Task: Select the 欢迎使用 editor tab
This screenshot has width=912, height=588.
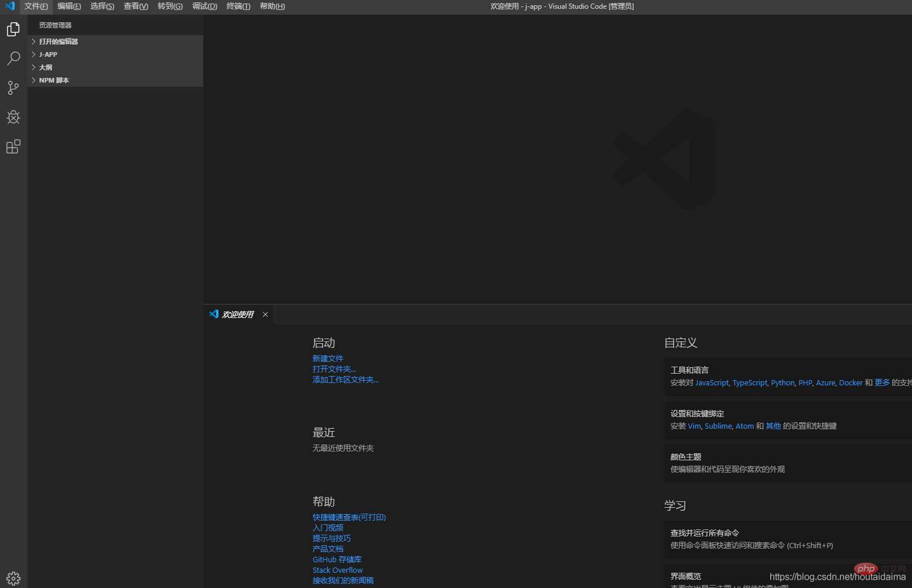Action: pos(237,314)
